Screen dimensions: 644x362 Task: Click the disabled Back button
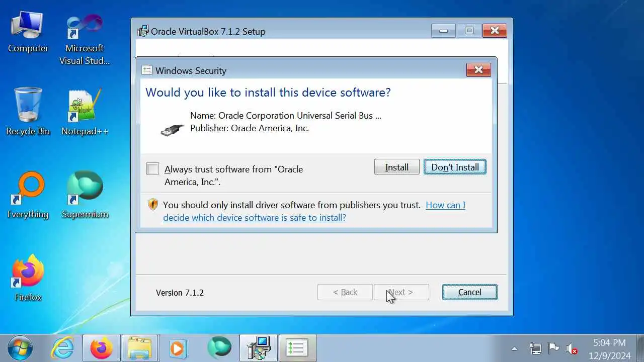345,292
